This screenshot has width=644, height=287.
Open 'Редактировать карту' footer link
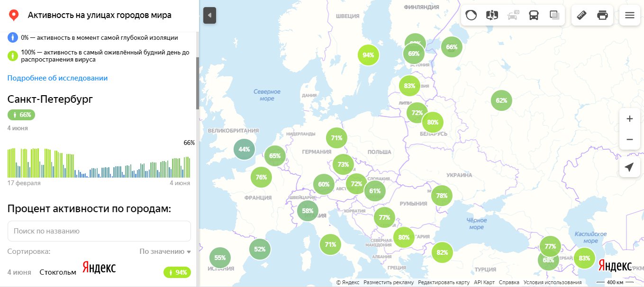(444, 282)
